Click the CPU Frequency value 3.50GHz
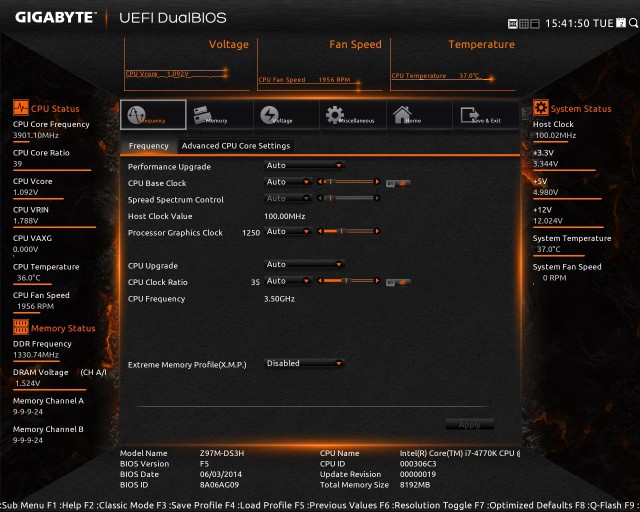 279,298
